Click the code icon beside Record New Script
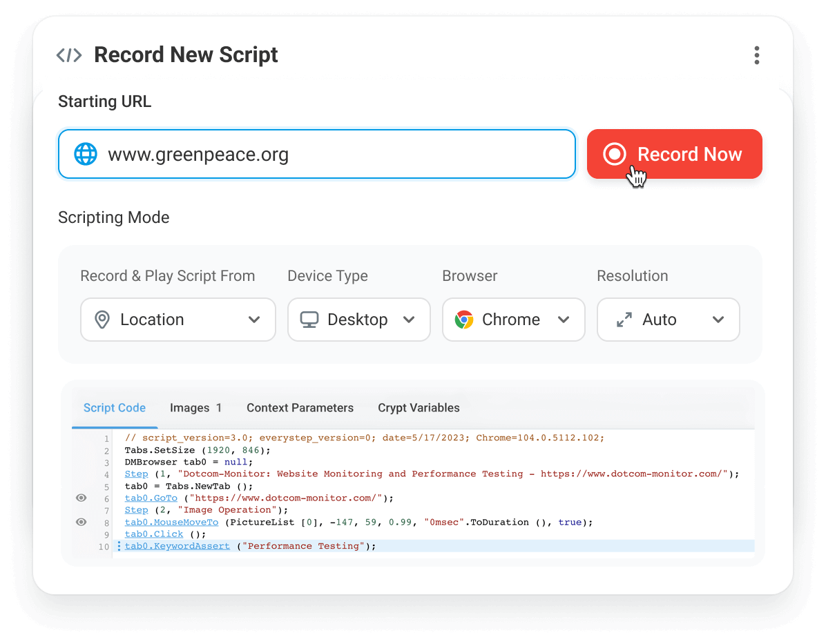Viewport: 826px width, 644px height. click(x=68, y=55)
